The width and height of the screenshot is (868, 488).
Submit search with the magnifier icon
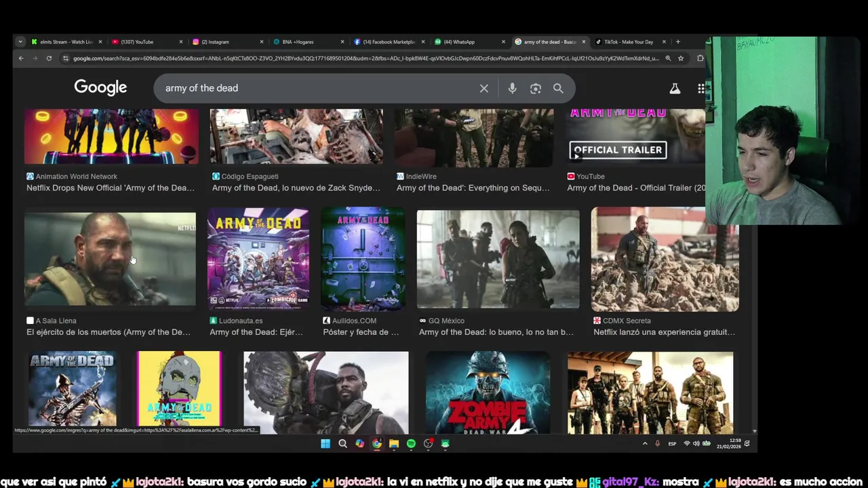pos(558,88)
